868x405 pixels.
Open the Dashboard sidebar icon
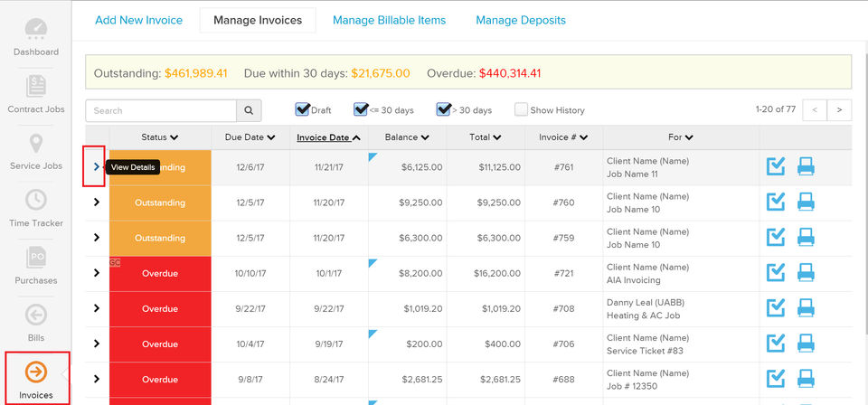(x=36, y=38)
